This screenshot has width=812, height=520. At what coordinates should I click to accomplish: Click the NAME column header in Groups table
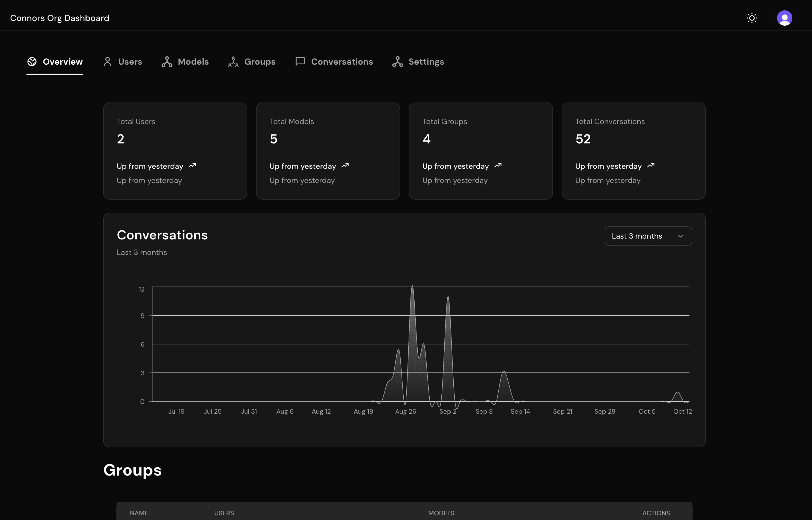(139, 513)
